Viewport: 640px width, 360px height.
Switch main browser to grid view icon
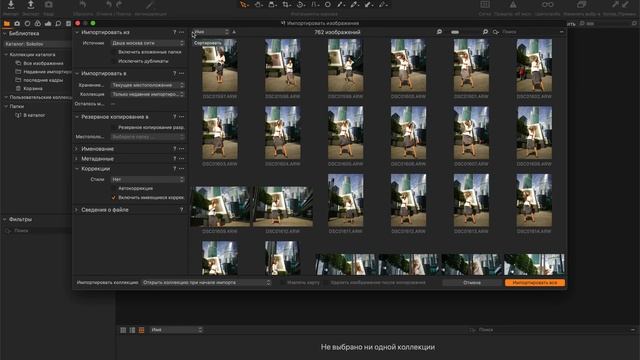pos(123,330)
